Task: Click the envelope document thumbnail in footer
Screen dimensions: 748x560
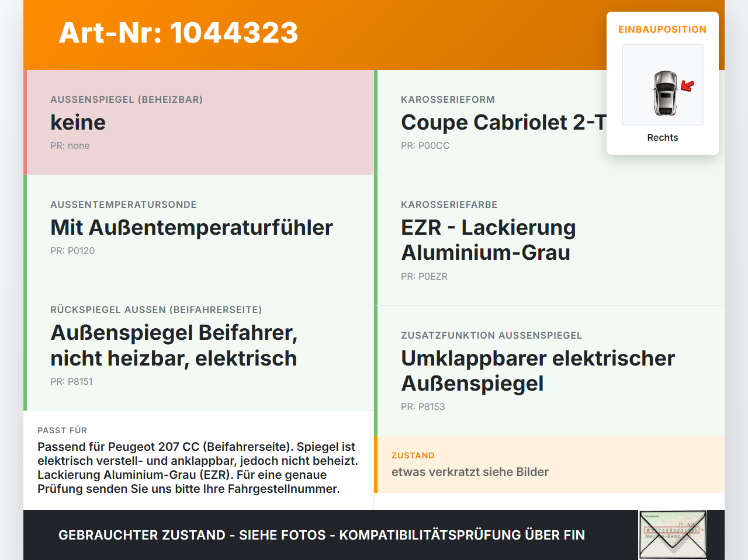Action: [x=673, y=535]
